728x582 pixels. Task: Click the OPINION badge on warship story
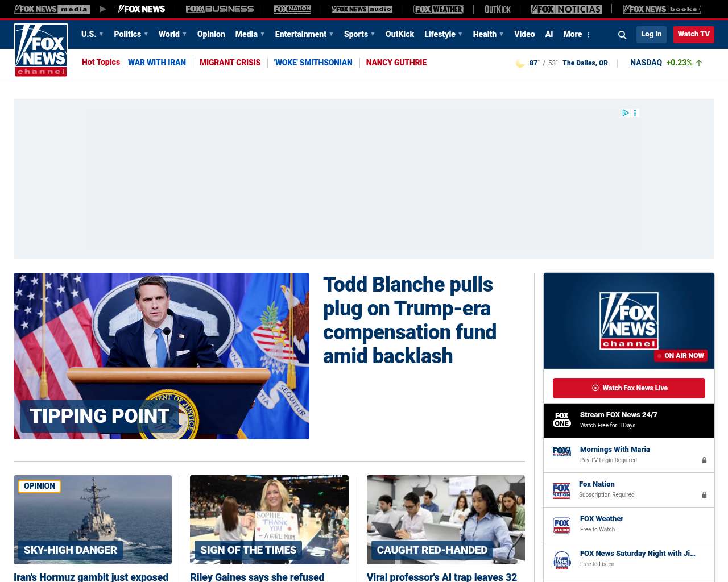pyautogui.click(x=40, y=486)
